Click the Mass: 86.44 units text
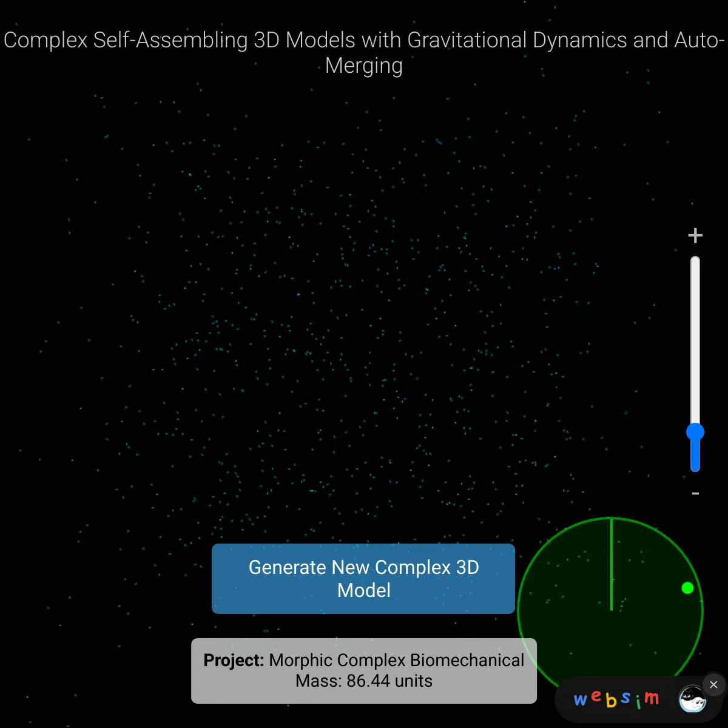This screenshot has width=728, height=728. (364, 681)
